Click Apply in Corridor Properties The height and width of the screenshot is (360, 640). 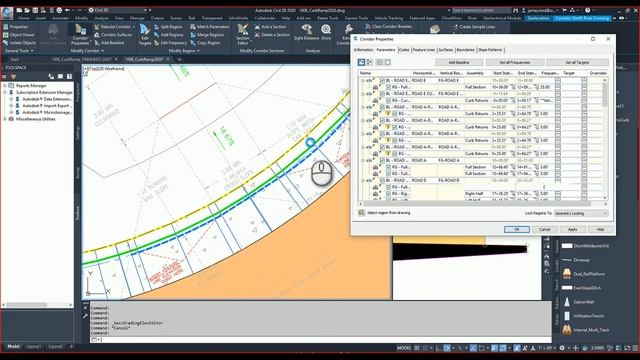(x=572, y=229)
